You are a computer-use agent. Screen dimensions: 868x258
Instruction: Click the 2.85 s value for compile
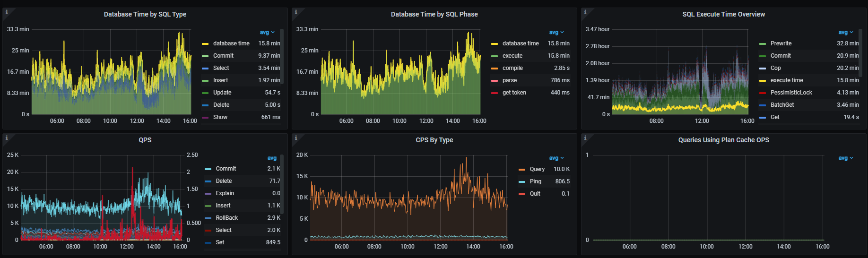pos(562,68)
